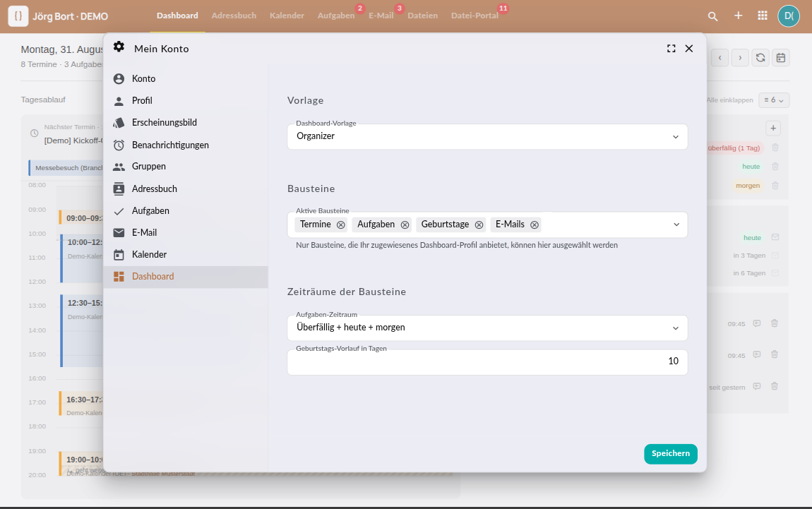The image size is (812, 509).
Task: Select Profil in the settings sidebar
Action: coord(186,100)
